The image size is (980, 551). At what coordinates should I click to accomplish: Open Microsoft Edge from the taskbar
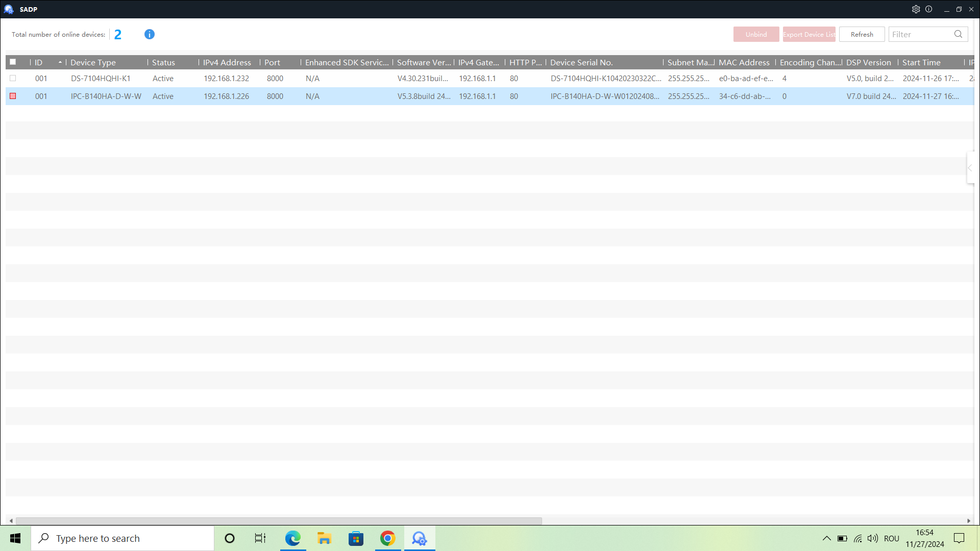(x=293, y=538)
